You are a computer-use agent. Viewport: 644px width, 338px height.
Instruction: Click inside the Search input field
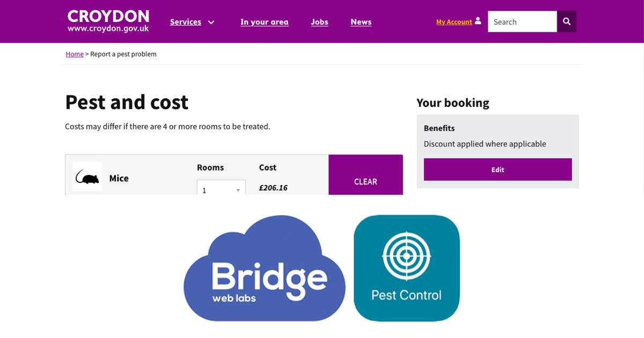(522, 21)
